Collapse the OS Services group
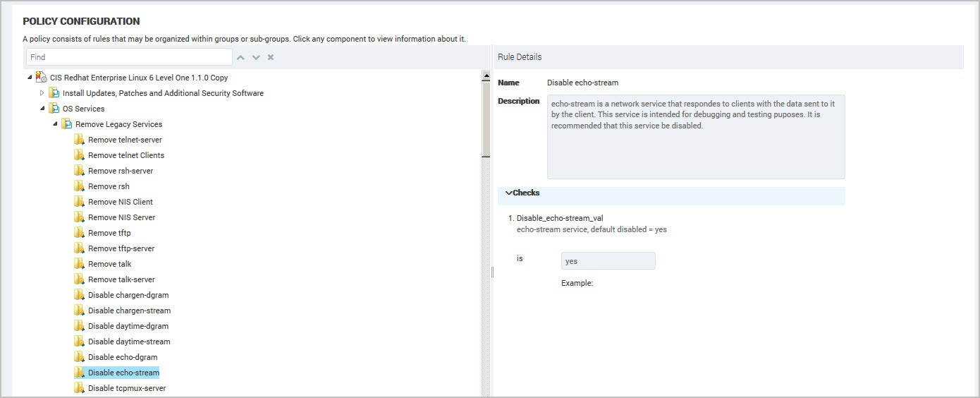980x398 pixels. 42,109
